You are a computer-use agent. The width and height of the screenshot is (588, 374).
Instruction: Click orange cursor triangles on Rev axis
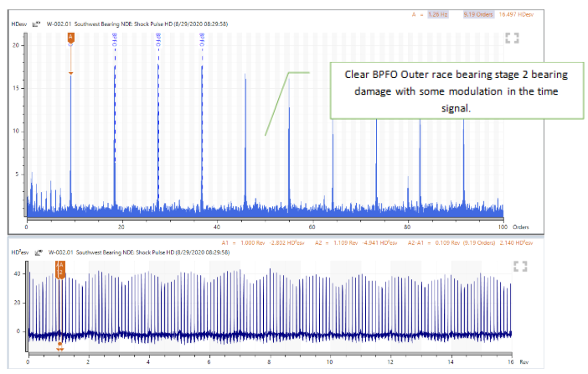click(60, 345)
